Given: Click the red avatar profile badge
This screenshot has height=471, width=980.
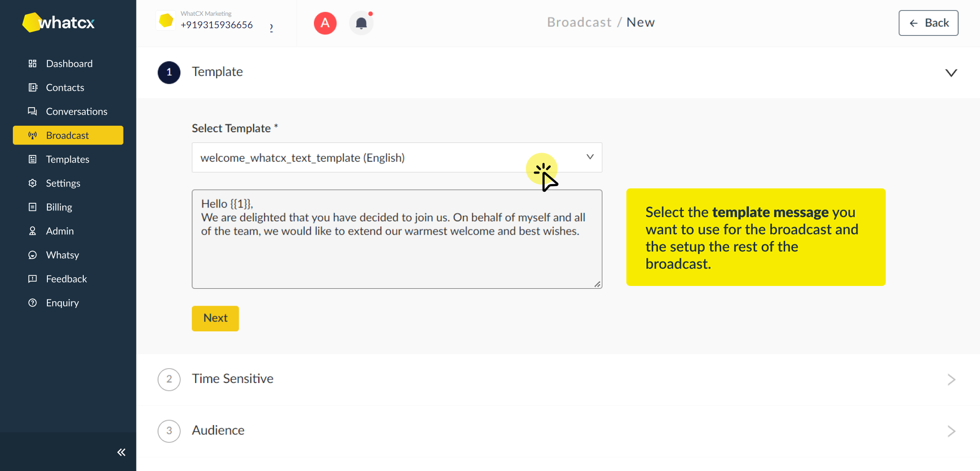Looking at the screenshot, I should (325, 23).
